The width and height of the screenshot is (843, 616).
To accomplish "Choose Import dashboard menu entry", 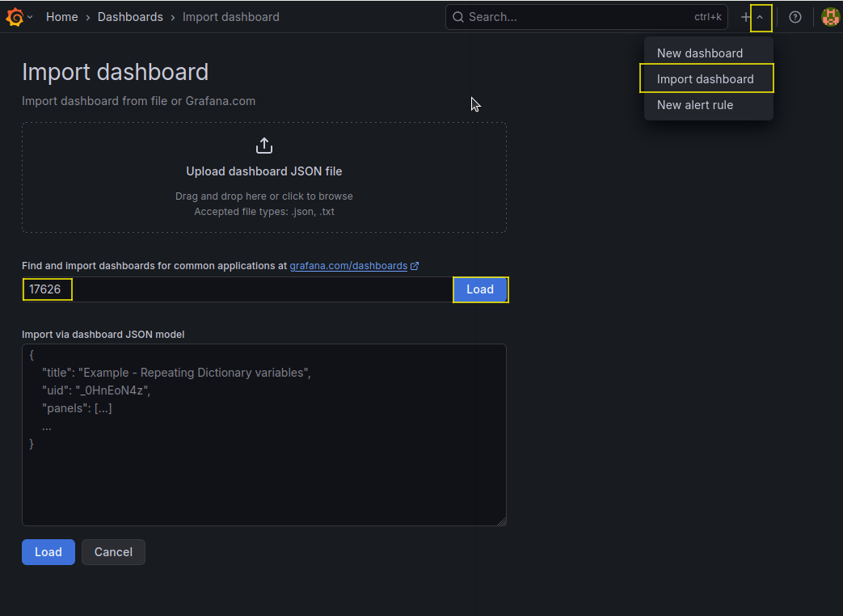I will (706, 79).
